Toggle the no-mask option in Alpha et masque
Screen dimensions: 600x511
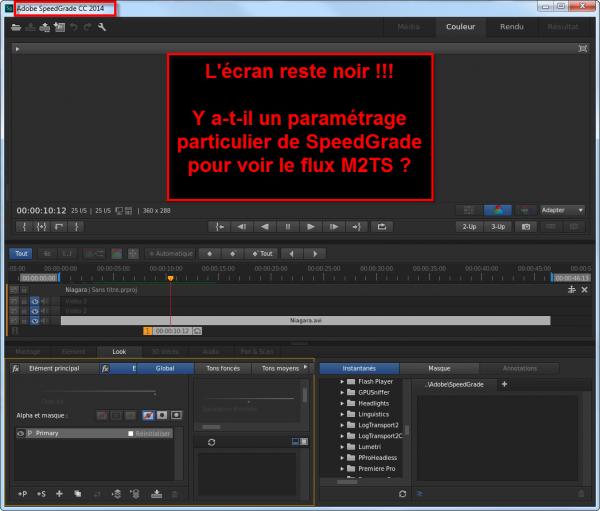coord(148,415)
